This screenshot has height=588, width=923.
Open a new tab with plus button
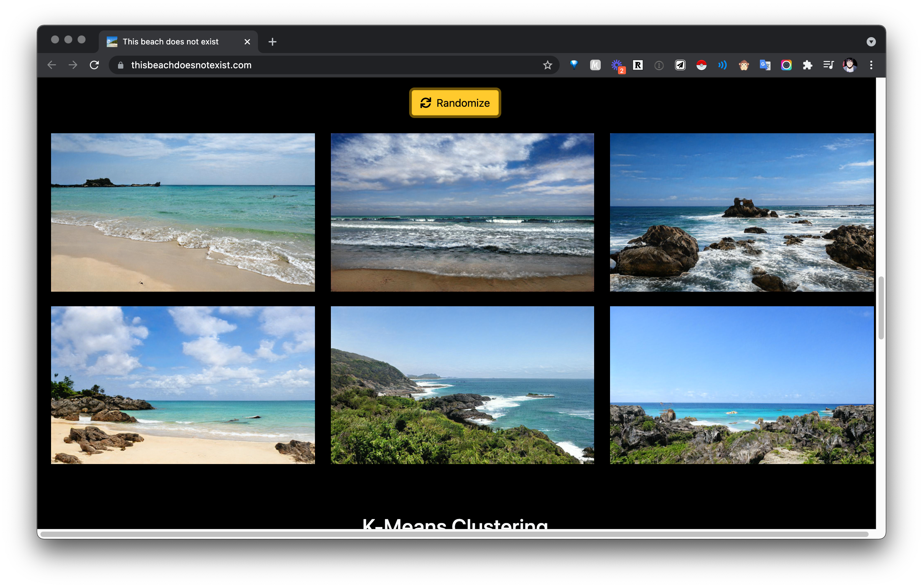(x=272, y=42)
